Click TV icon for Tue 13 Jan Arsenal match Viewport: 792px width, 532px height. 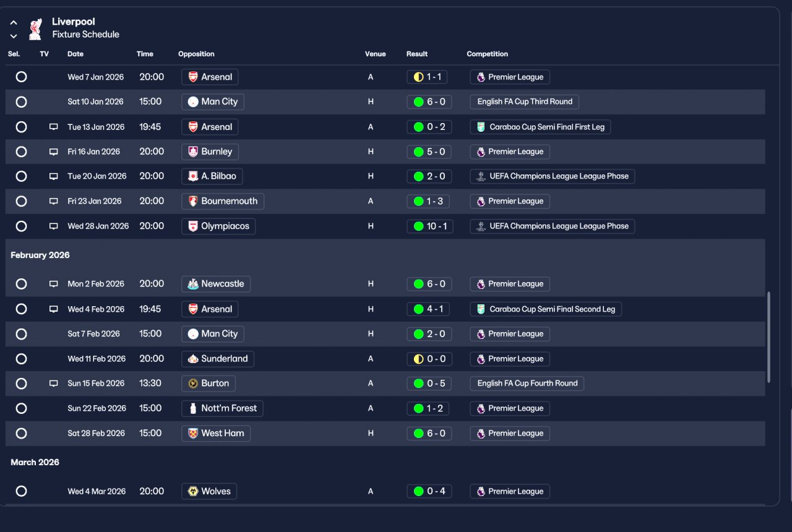pyautogui.click(x=54, y=127)
